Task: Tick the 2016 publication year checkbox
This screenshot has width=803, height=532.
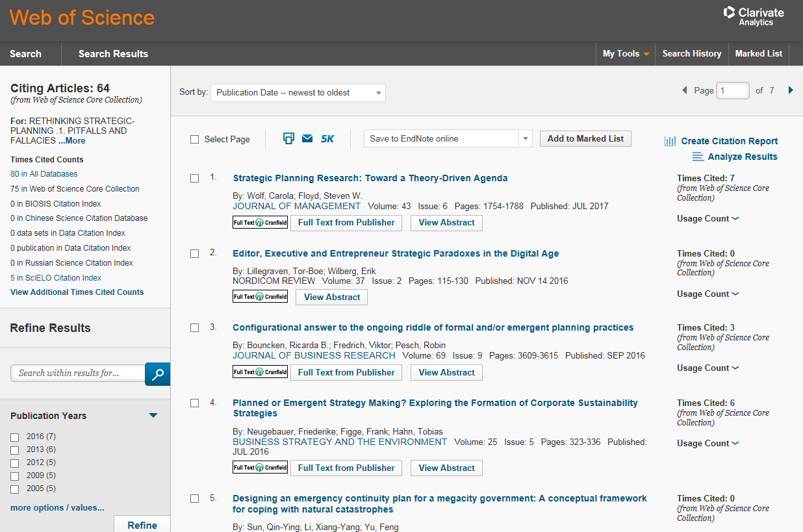Action: (x=15, y=437)
